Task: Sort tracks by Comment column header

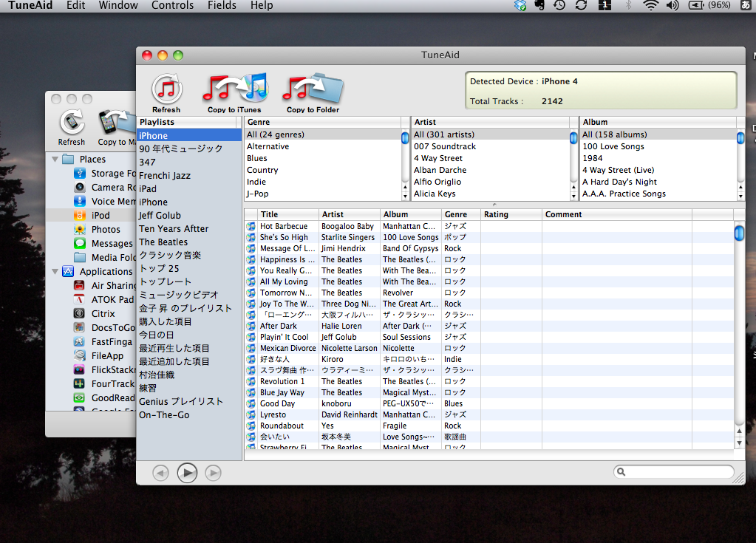Action: [x=616, y=214]
